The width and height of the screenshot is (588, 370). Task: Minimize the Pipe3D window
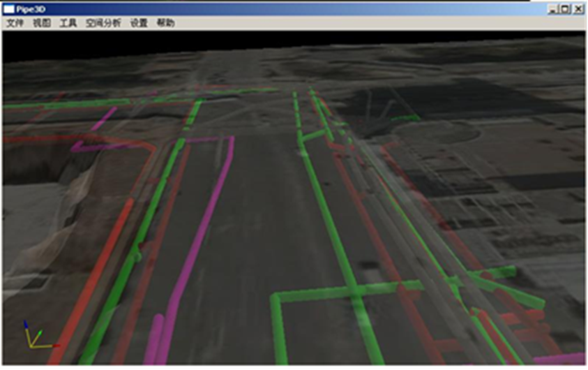click(x=553, y=9)
